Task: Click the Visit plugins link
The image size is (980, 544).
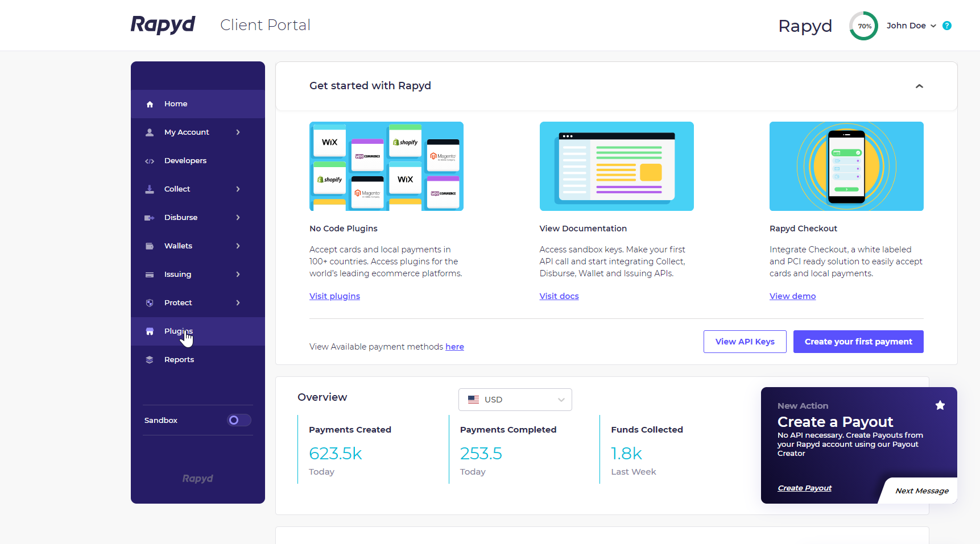Action: click(334, 296)
